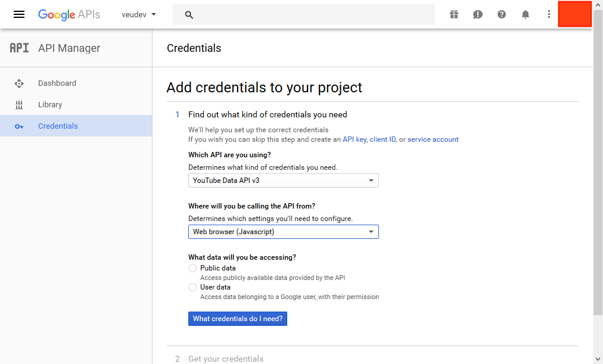The width and height of the screenshot is (603, 364).
Task: Click the search magnifier icon
Action: tap(189, 15)
